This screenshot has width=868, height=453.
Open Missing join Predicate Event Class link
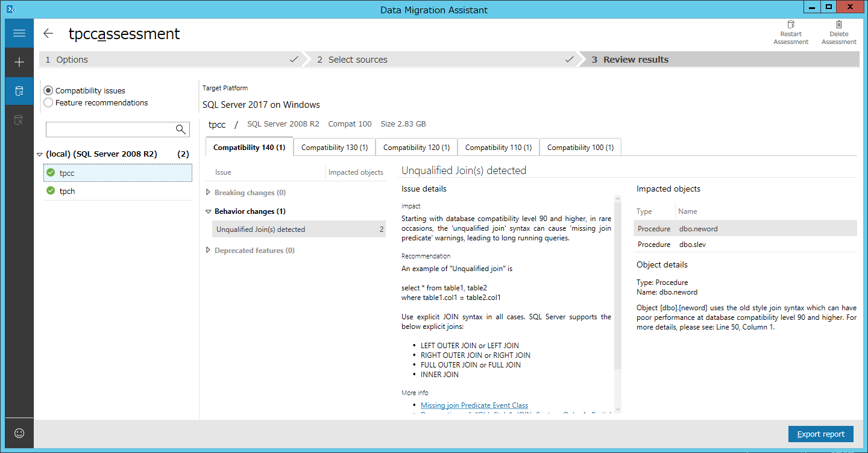pyautogui.click(x=474, y=405)
